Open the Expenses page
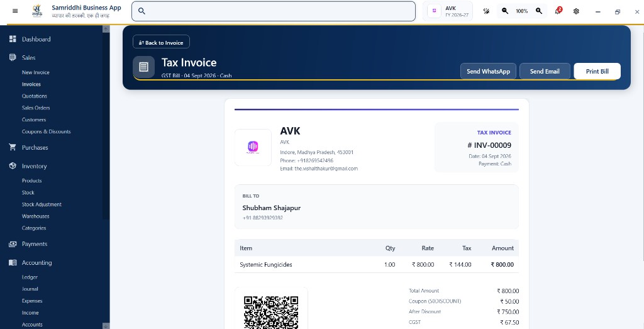The image size is (644, 329). coord(32,301)
